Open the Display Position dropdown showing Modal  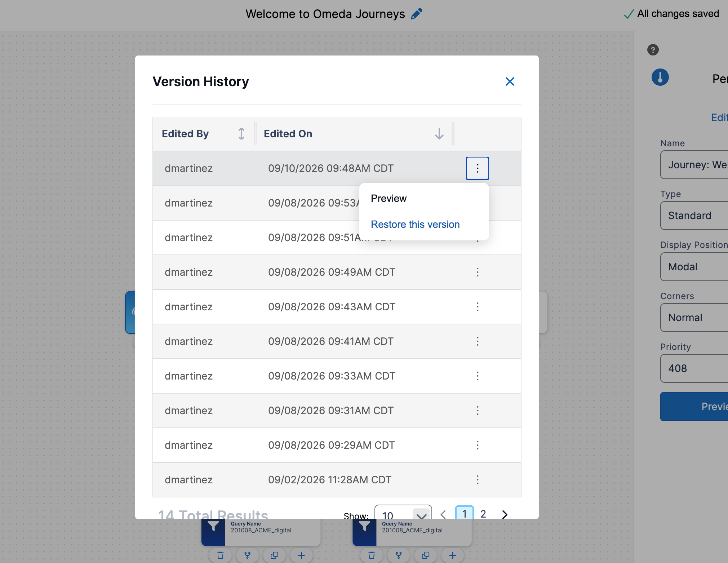click(x=694, y=267)
